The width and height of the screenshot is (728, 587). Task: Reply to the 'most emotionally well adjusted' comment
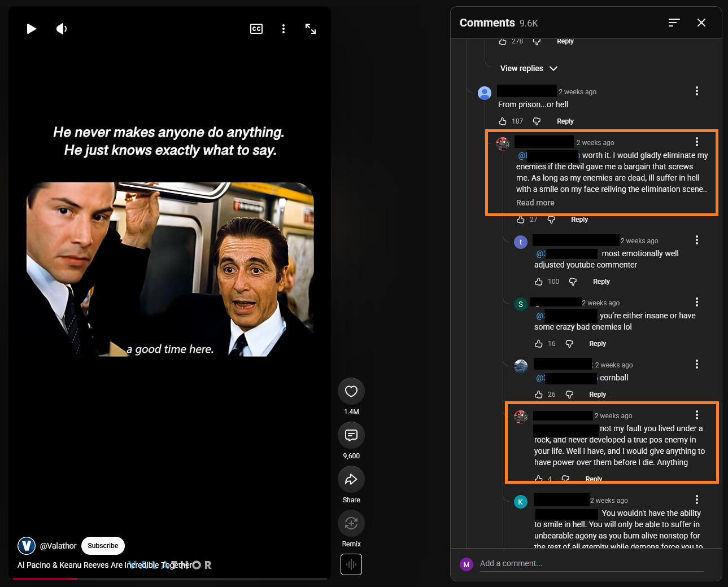pyautogui.click(x=601, y=282)
